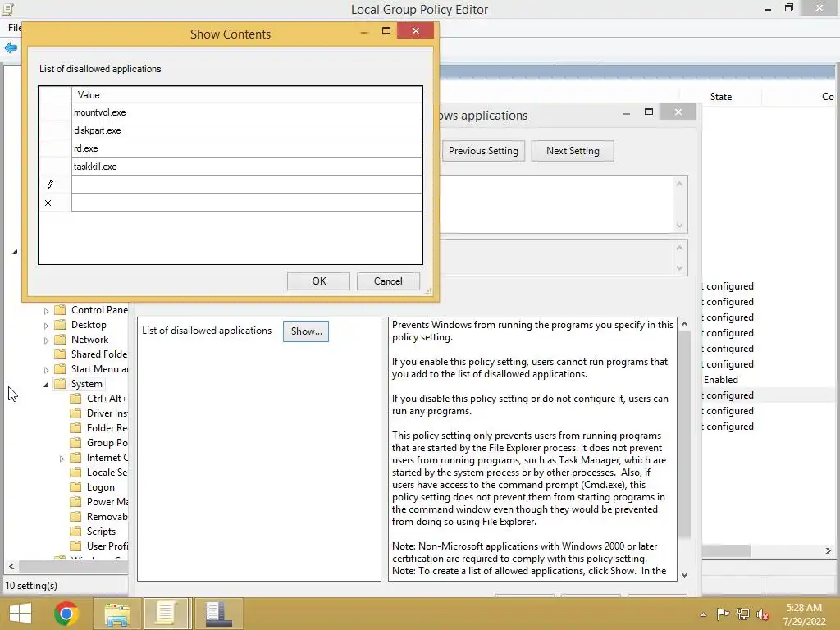
Task: Expand the Control Panel tree node
Action: click(46, 311)
